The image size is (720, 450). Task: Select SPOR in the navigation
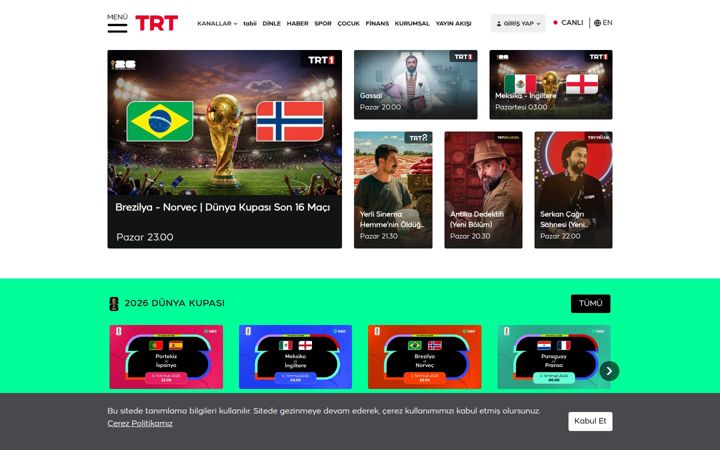coord(323,23)
